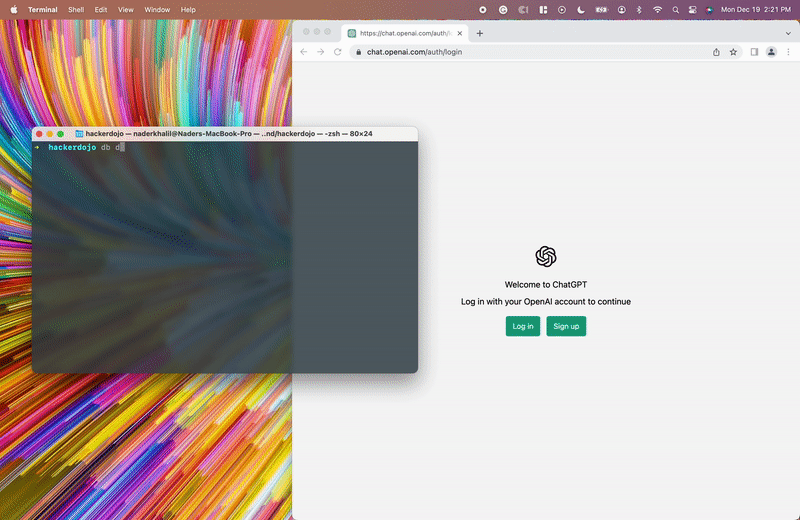Bookmark this page with the star icon
The image size is (800, 520).
733,52
